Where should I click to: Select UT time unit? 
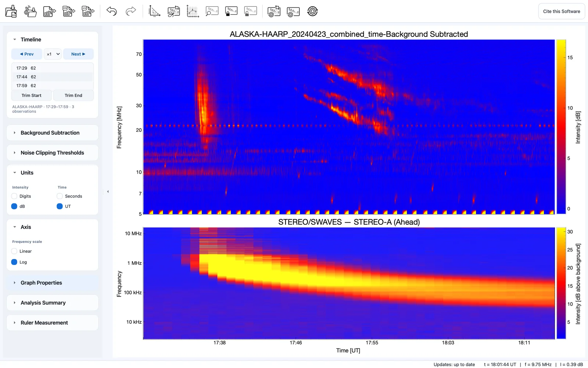pyautogui.click(x=60, y=206)
